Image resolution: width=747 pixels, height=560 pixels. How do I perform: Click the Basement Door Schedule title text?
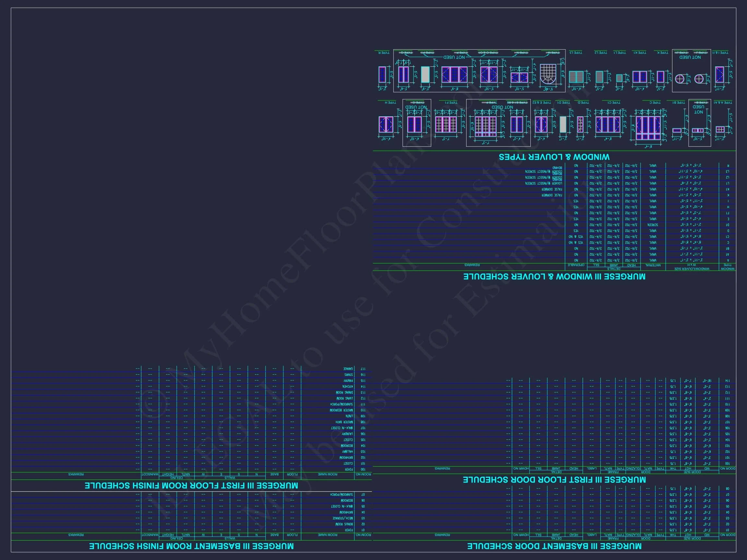coord(554,546)
